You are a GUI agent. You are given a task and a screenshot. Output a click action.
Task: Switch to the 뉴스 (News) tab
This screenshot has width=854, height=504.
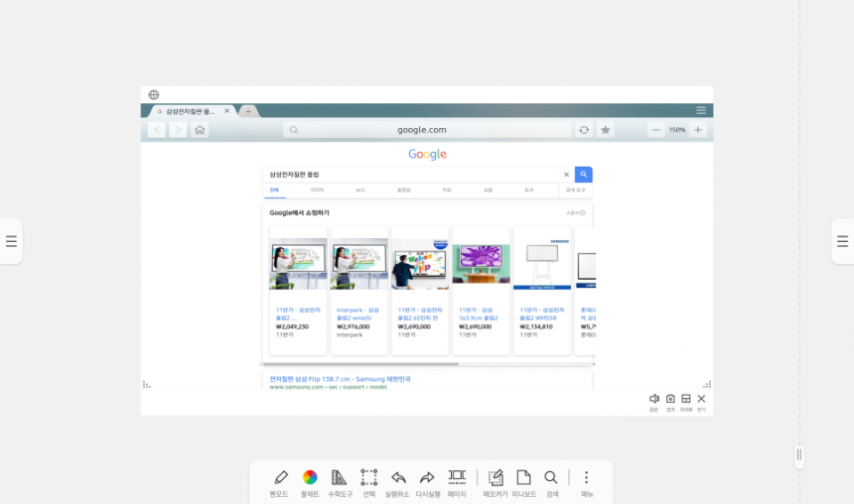pos(360,189)
